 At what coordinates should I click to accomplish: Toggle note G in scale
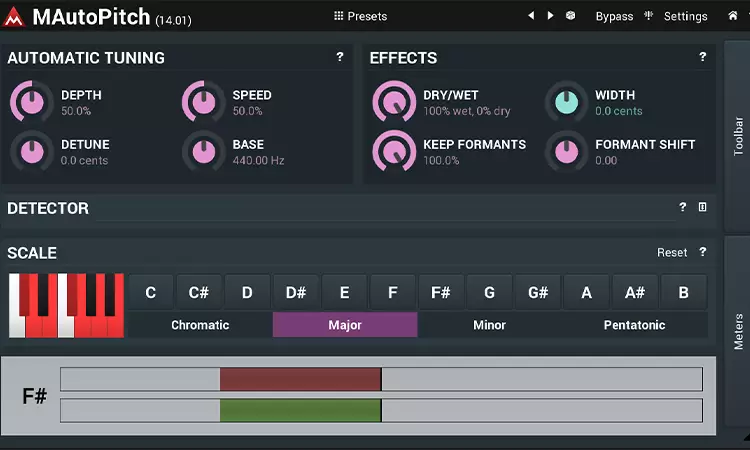pyautogui.click(x=489, y=292)
